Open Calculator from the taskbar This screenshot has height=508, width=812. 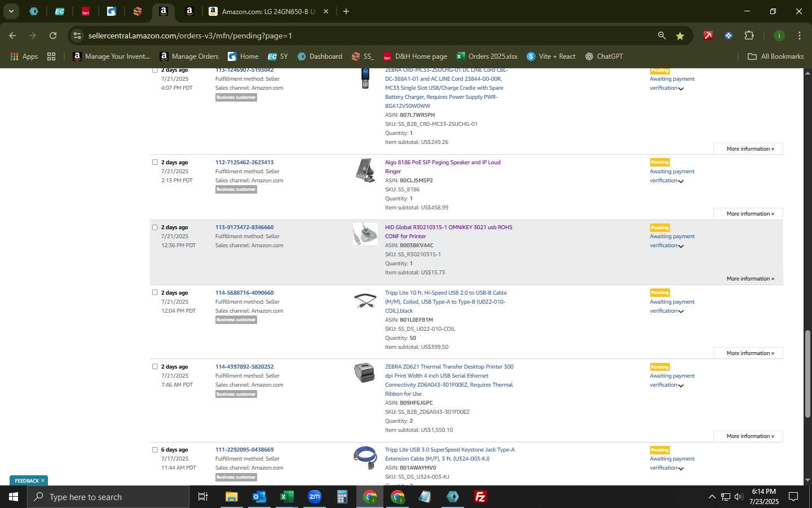[x=342, y=497]
